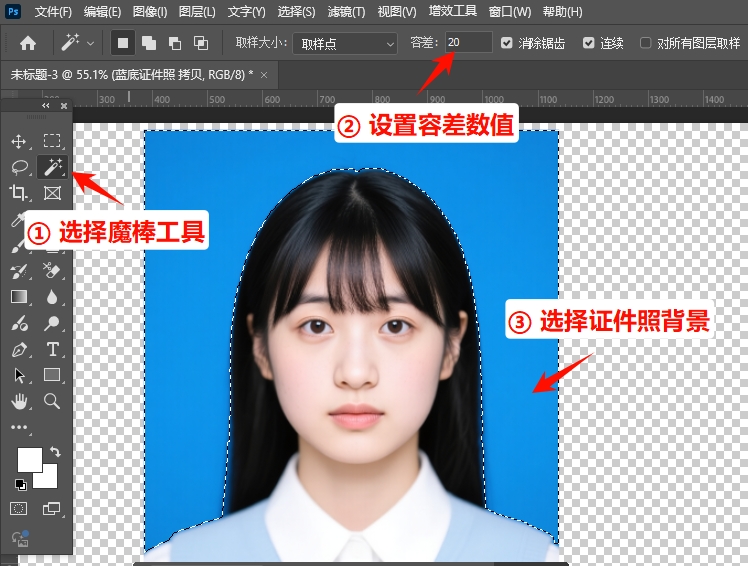Select the Pen tool
Screen dimensions: 748x566
(x=19, y=349)
